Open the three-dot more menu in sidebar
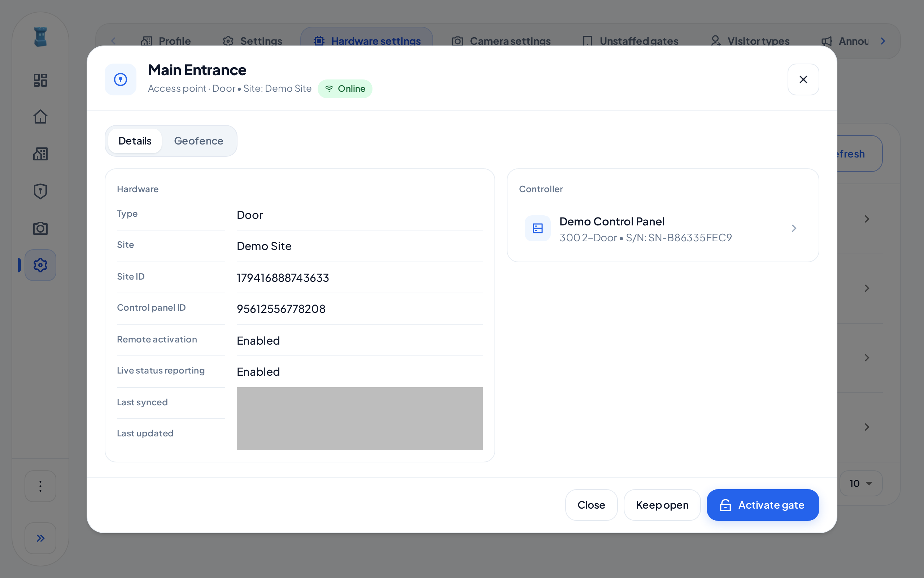This screenshot has height=578, width=924. [40, 486]
